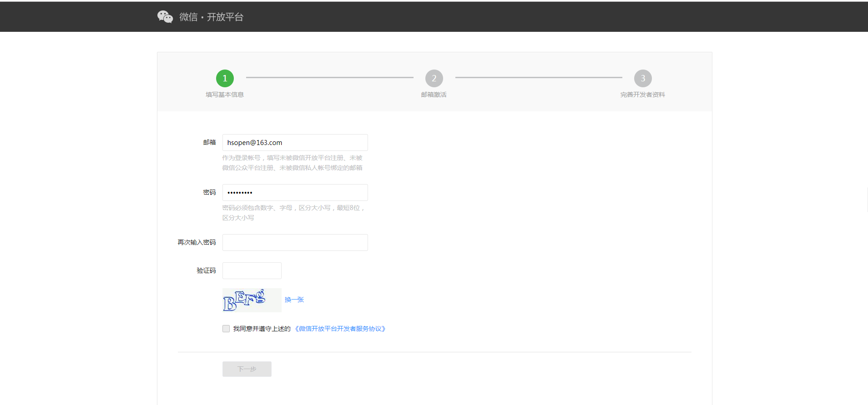
Task: Focus the 验证码 captcha input field
Action: pos(252,270)
